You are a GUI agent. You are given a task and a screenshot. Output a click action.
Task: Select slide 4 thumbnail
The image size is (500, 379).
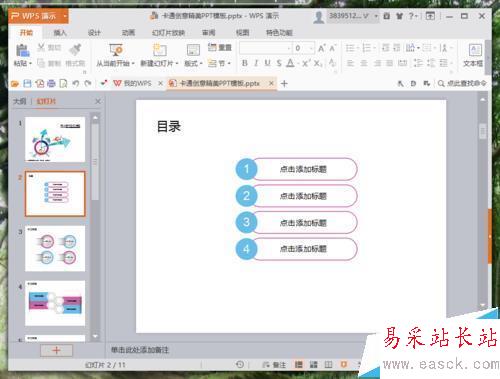[55, 303]
